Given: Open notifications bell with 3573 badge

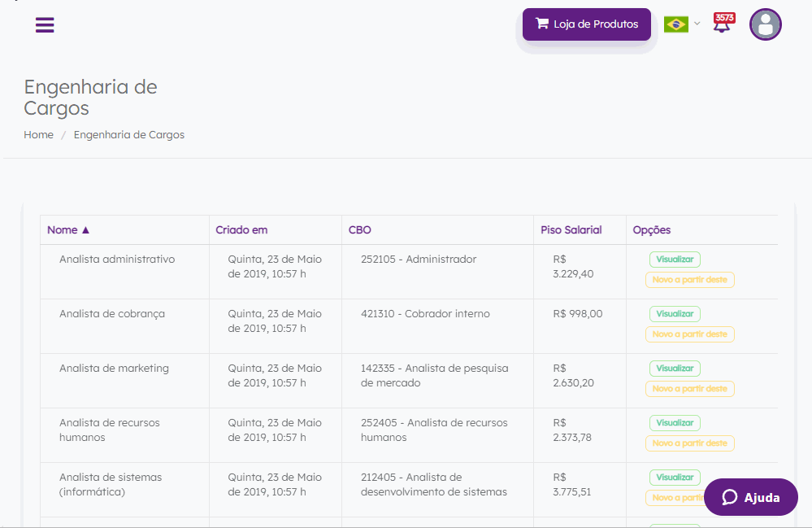Looking at the screenshot, I should coord(723,23).
